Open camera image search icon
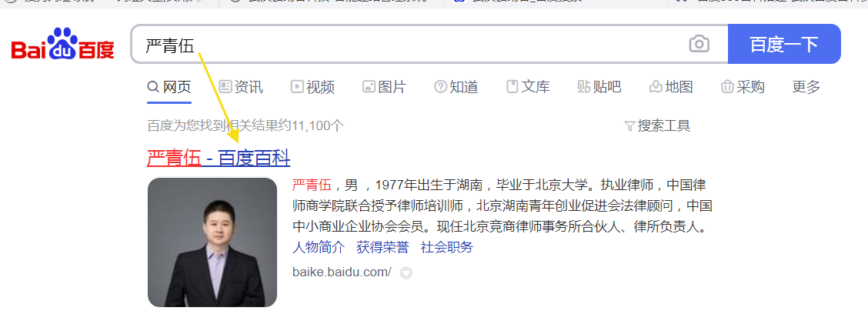 (x=699, y=44)
